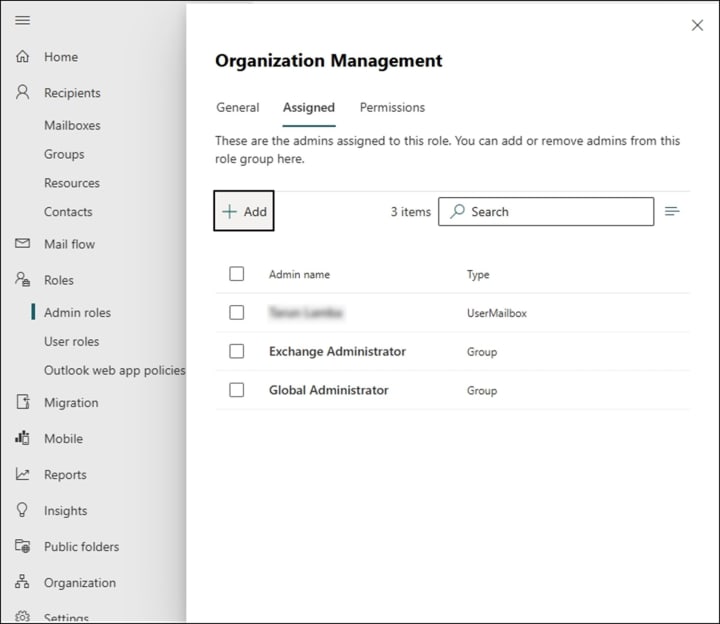
Task: Click Group type in Exchange Administrator row
Action: tap(482, 352)
